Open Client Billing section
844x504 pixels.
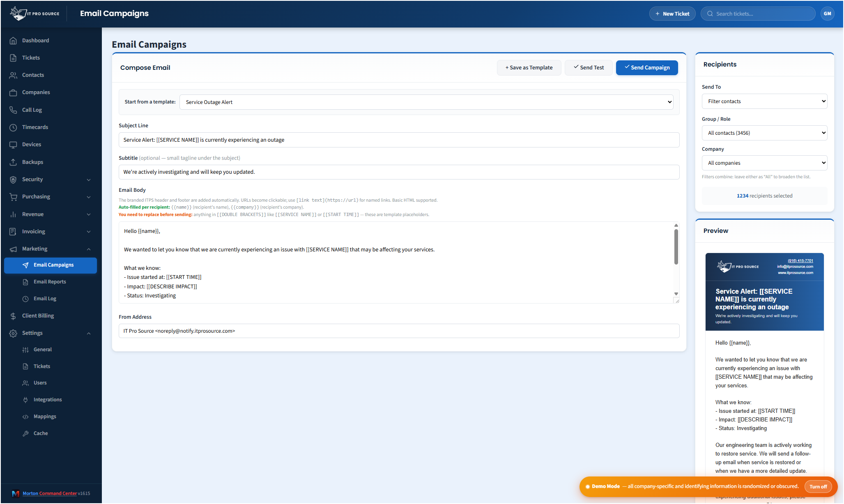point(50,316)
